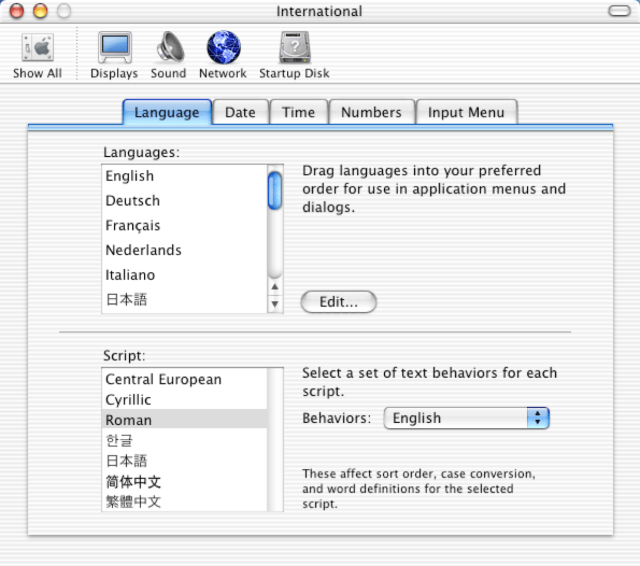
Task: Close the International window with red button
Action: coord(17,11)
